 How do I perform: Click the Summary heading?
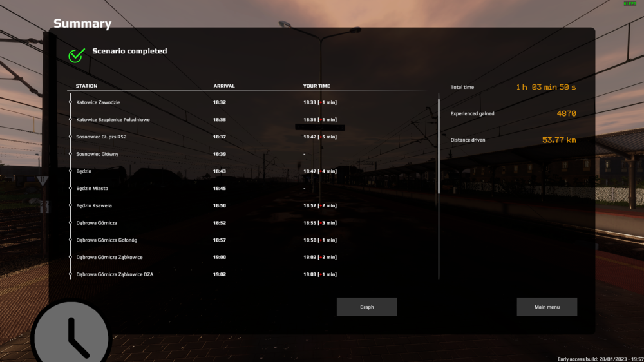(82, 24)
